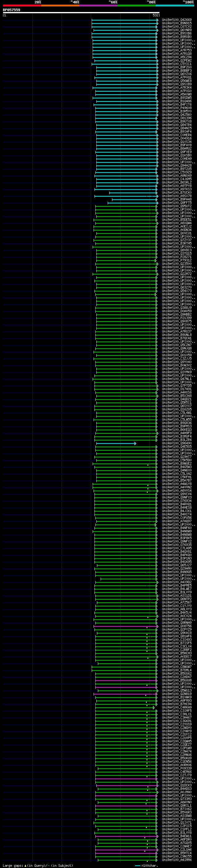This screenshot has height=868, width=197.
Task: Select hit label UniRef100_O76935
Action: (176, 545)
